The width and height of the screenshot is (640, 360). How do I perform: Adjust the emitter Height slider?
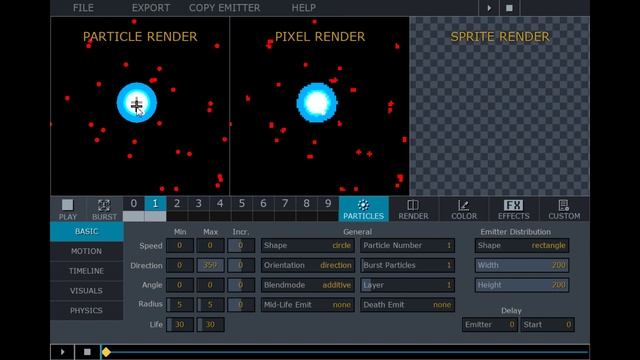point(522,285)
